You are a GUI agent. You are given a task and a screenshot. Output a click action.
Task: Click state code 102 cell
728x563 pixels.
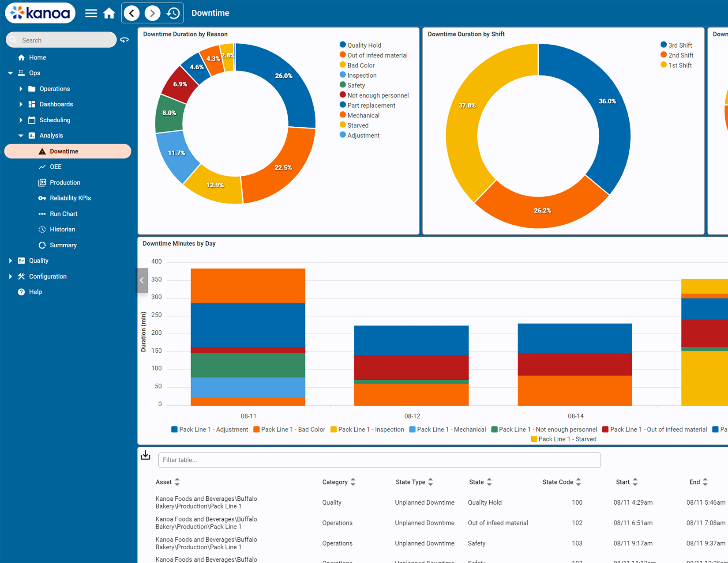577,523
